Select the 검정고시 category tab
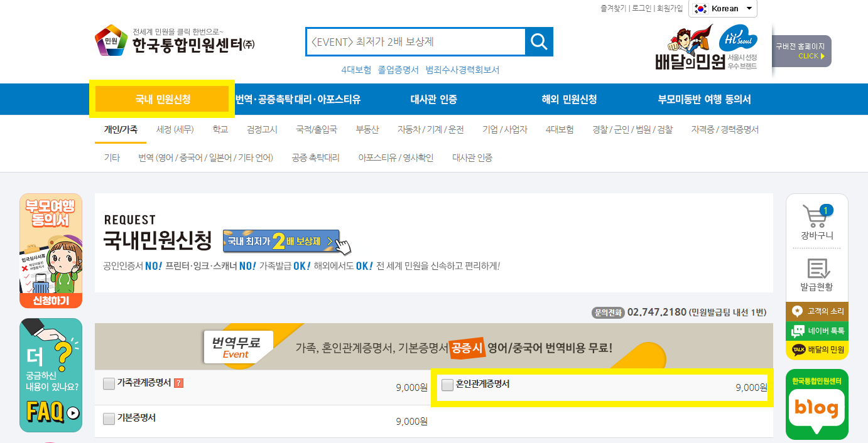The height and width of the screenshot is (443, 868). pos(262,130)
